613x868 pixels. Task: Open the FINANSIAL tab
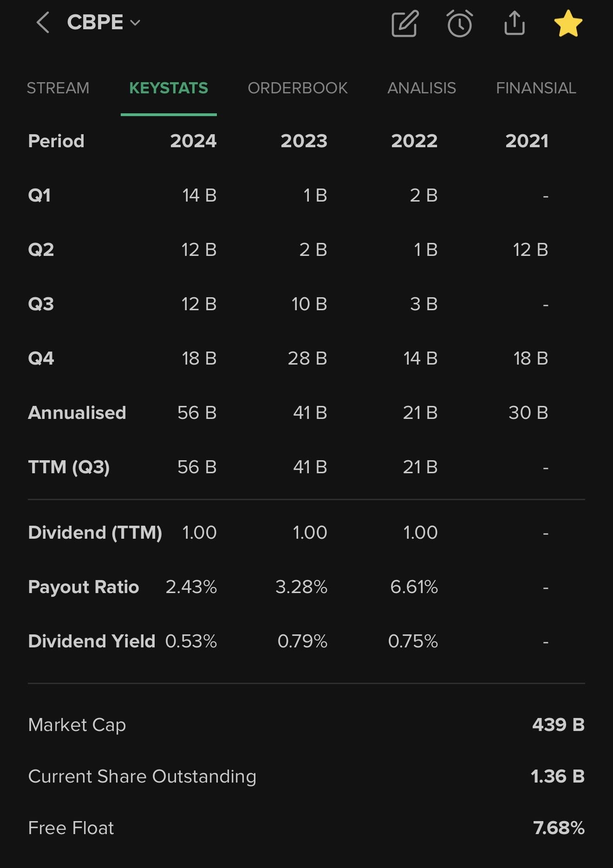pyautogui.click(x=536, y=88)
